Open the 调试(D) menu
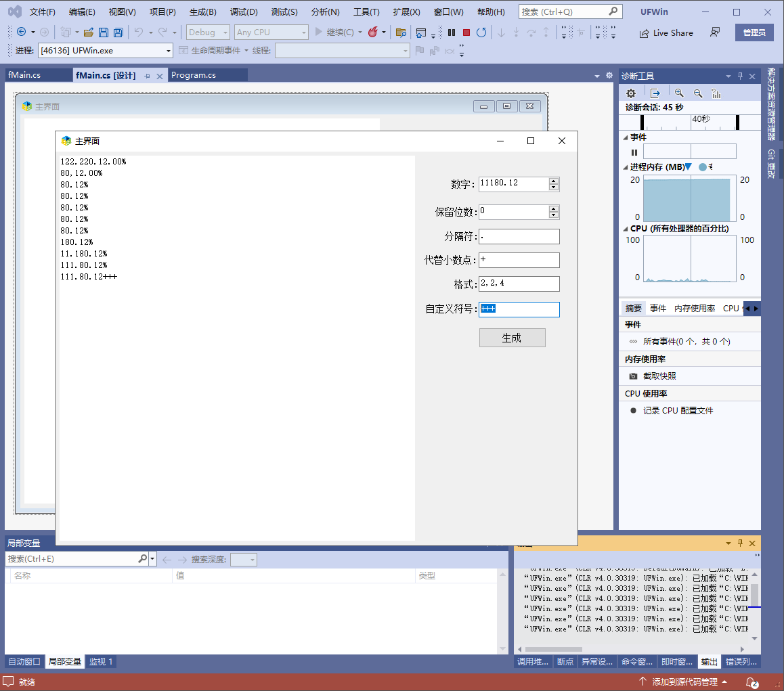The image size is (784, 691). pyautogui.click(x=244, y=12)
